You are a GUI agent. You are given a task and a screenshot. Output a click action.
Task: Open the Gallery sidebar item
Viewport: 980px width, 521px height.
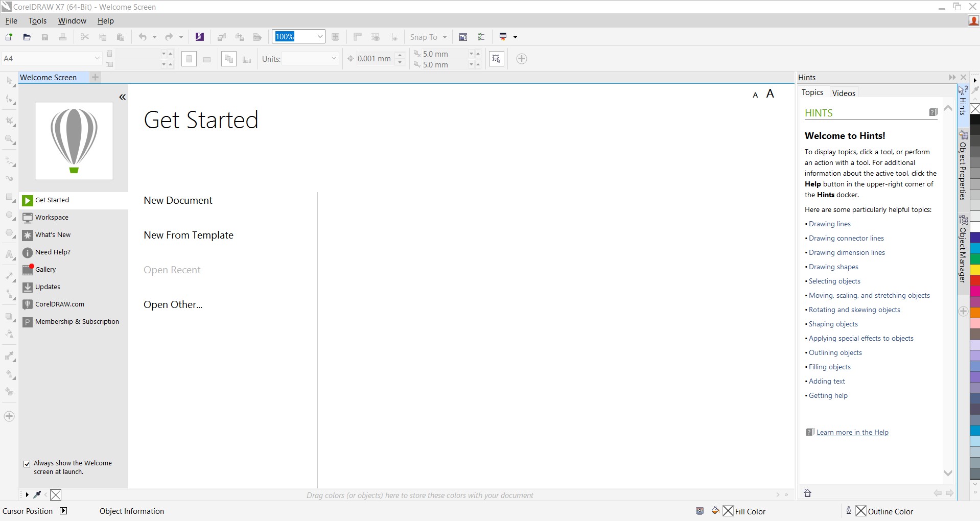click(x=45, y=269)
